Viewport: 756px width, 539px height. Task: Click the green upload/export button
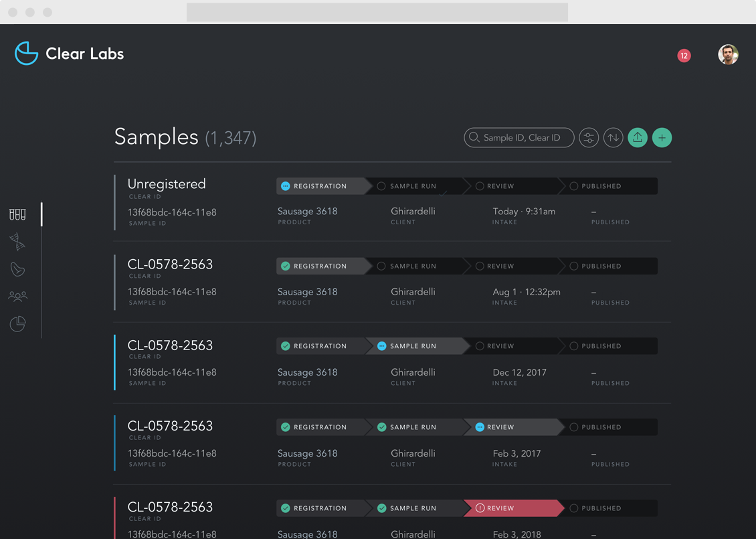638,137
